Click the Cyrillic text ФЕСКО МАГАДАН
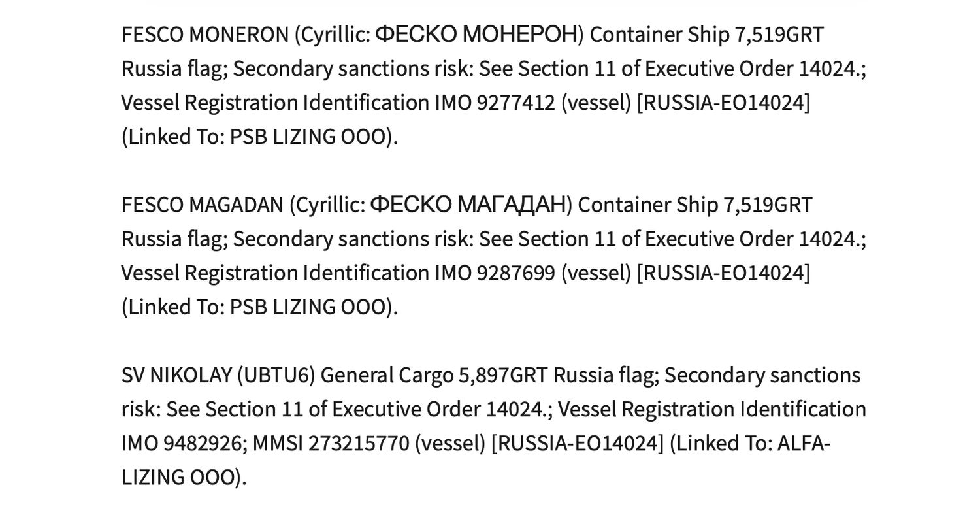This screenshot has width=980, height=515. (x=468, y=205)
